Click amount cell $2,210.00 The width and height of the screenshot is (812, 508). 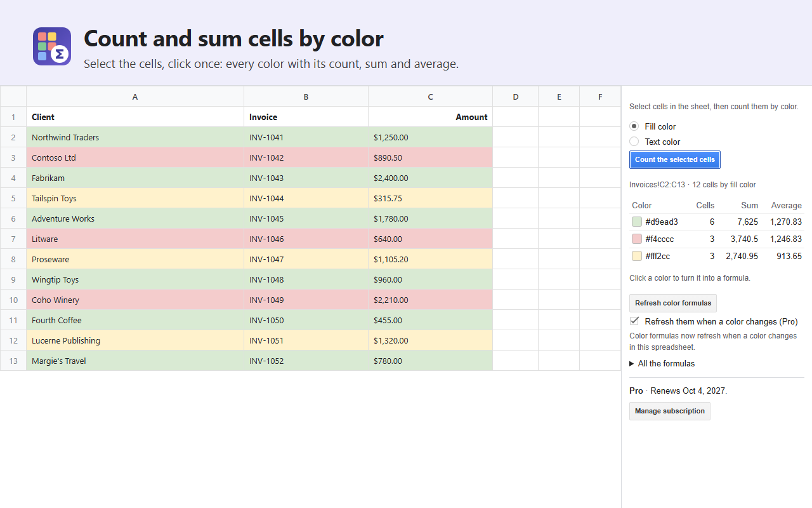coord(430,300)
